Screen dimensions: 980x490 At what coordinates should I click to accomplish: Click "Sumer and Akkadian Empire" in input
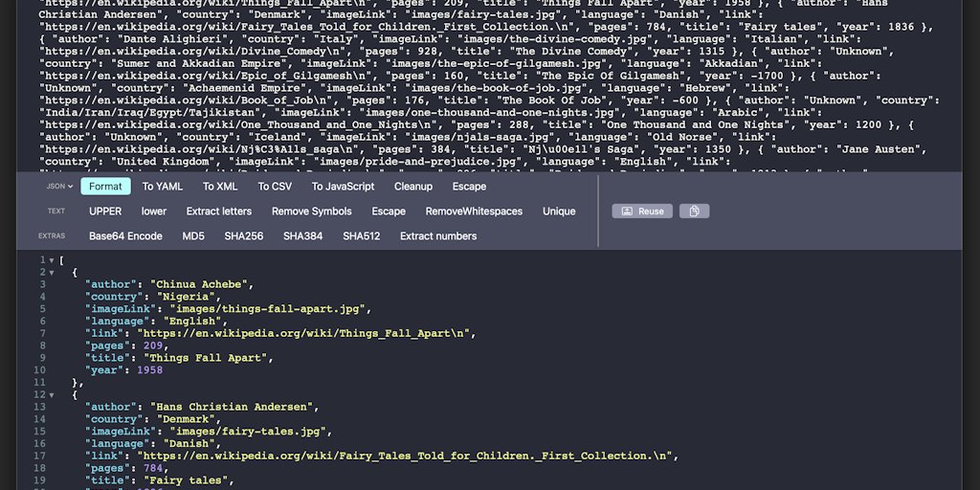pyautogui.click(x=199, y=64)
